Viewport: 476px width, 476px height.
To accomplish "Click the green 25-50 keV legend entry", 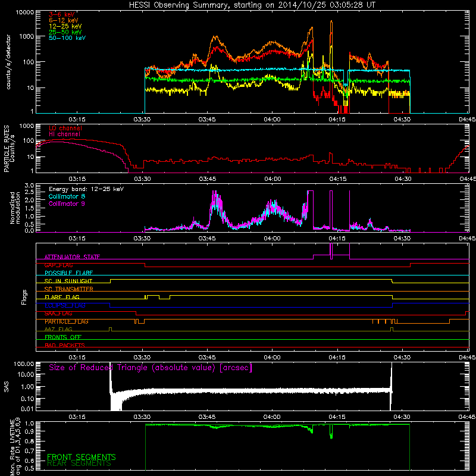I will point(65,32).
